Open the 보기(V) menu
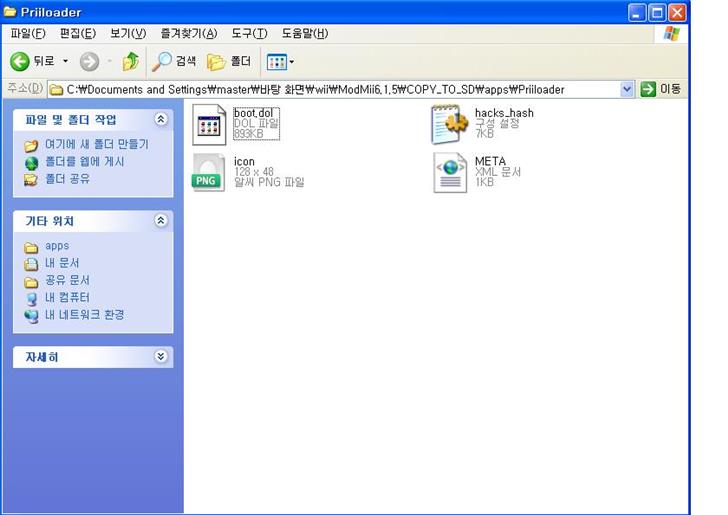The image size is (728, 515). pos(128,33)
